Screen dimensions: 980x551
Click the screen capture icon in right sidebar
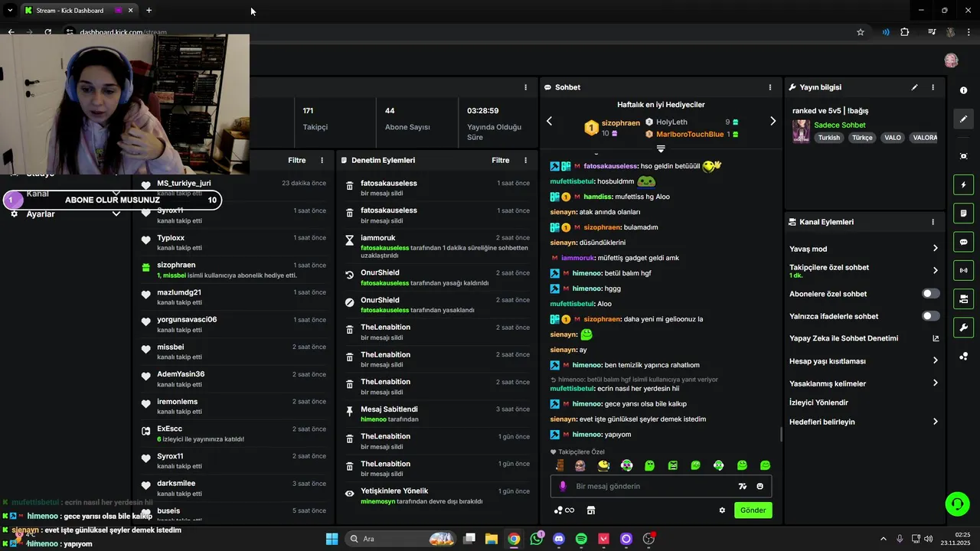pyautogui.click(x=963, y=156)
